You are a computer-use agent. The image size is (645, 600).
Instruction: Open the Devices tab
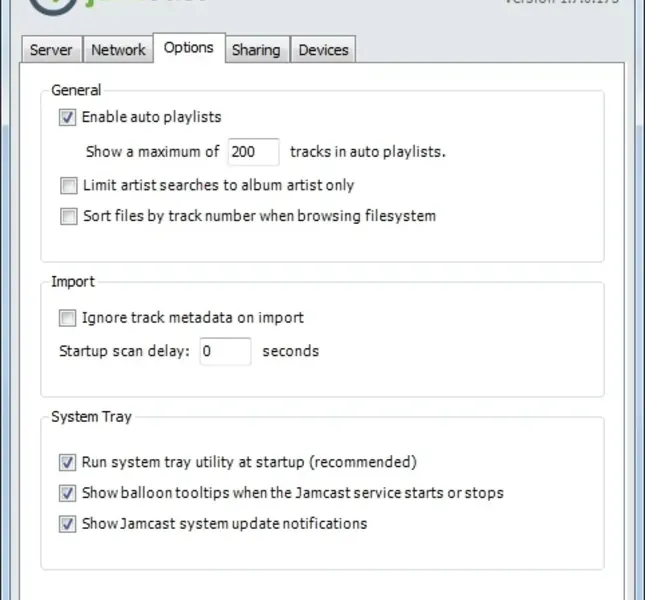tap(323, 50)
